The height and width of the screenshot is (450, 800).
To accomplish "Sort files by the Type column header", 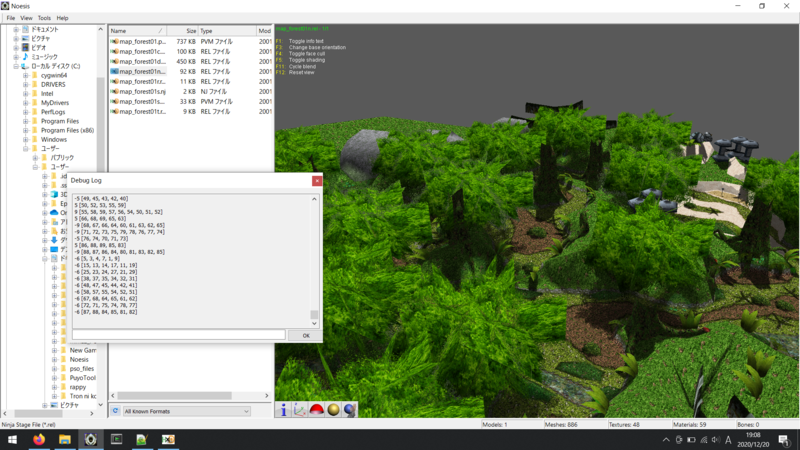I will [x=227, y=31].
